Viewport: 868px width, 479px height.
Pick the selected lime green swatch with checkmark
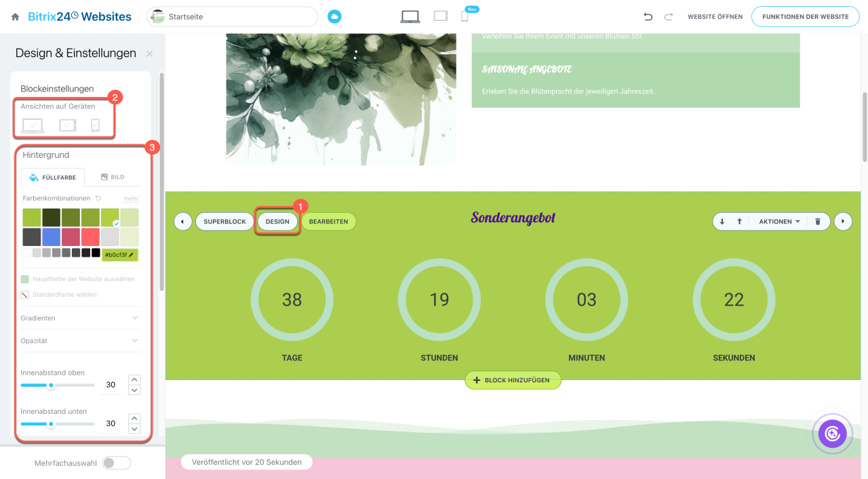tap(110, 217)
